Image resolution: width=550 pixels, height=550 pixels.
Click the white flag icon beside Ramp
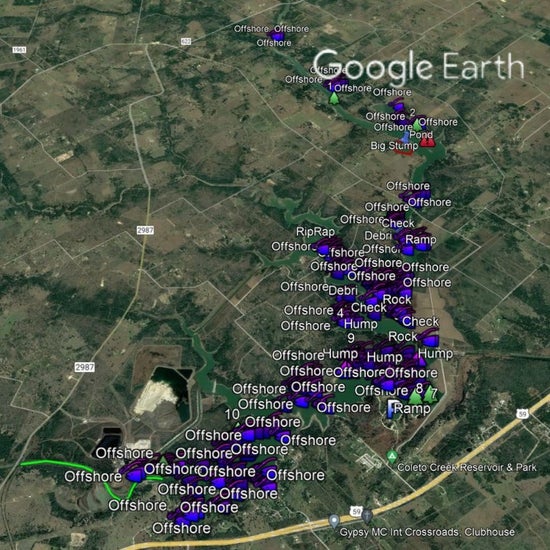[391, 409]
